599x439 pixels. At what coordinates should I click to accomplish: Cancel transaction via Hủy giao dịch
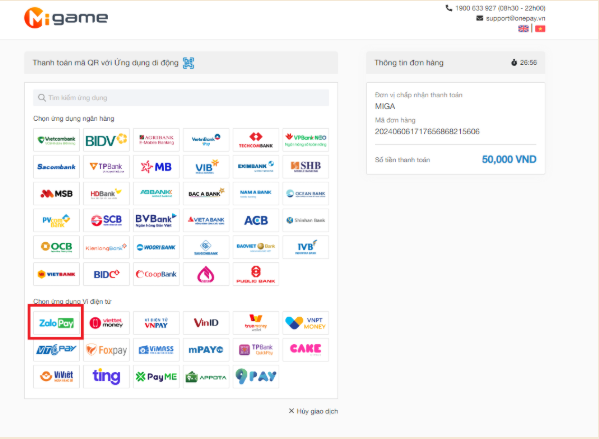[313, 411]
